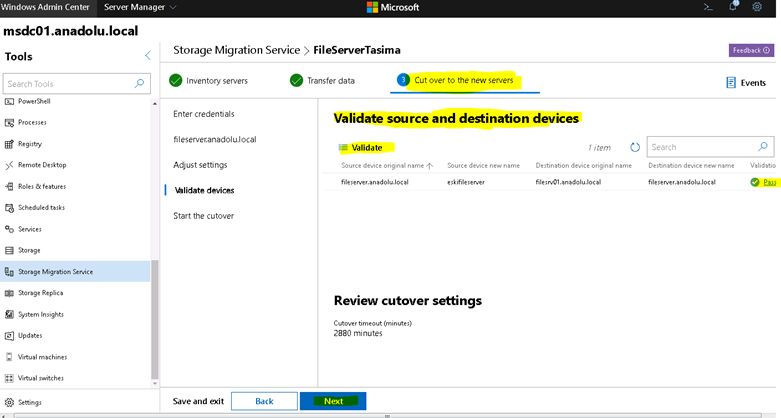
Task: Click the search magnifier in Search Tools
Action: (x=139, y=83)
